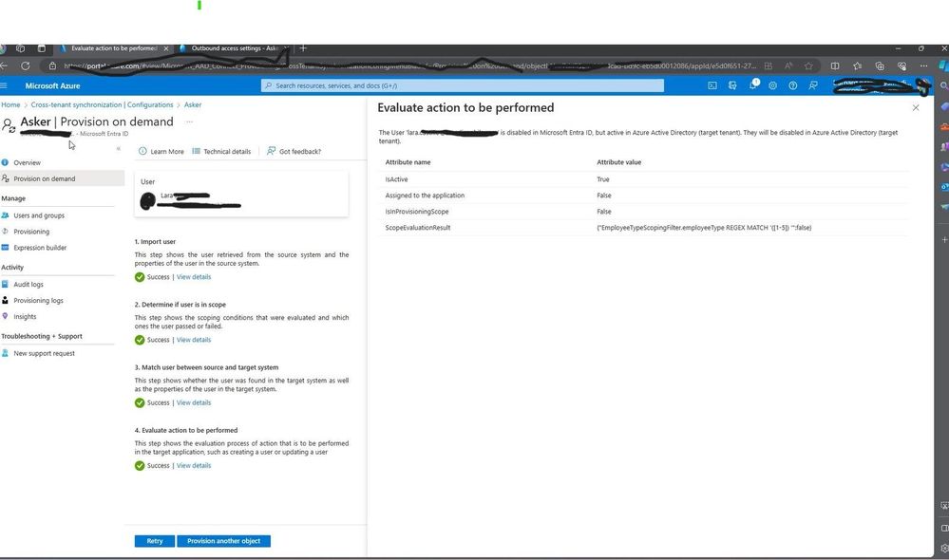This screenshot has height=560, width=949.
Task: Open Azure portal settings gear
Action: coord(773,85)
